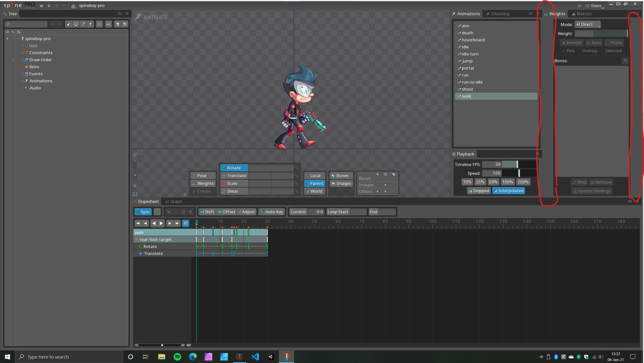Viewport: 644px width, 363px height.
Task: Toggle Interpolated playback mode
Action: tap(508, 191)
